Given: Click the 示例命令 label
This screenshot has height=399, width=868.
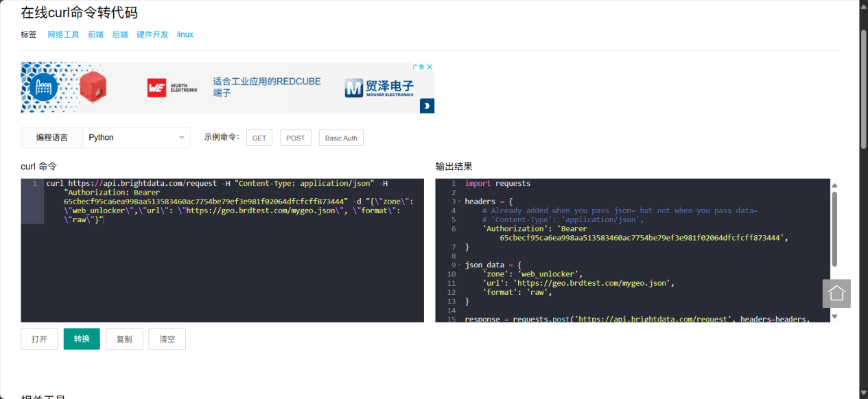Looking at the screenshot, I should click(222, 137).
